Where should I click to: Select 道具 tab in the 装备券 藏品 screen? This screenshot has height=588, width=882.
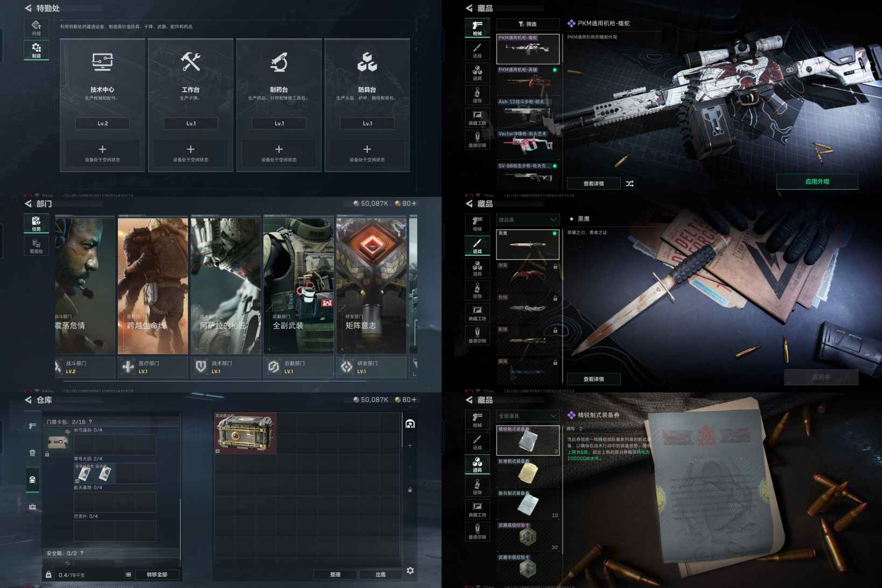(x=477, y=464)
